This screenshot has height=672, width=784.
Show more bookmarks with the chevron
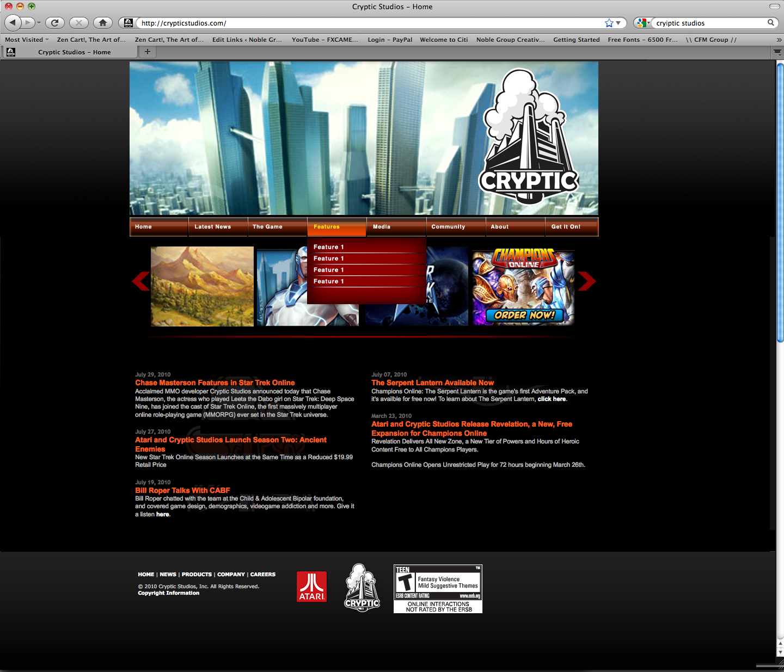(779, 40)
